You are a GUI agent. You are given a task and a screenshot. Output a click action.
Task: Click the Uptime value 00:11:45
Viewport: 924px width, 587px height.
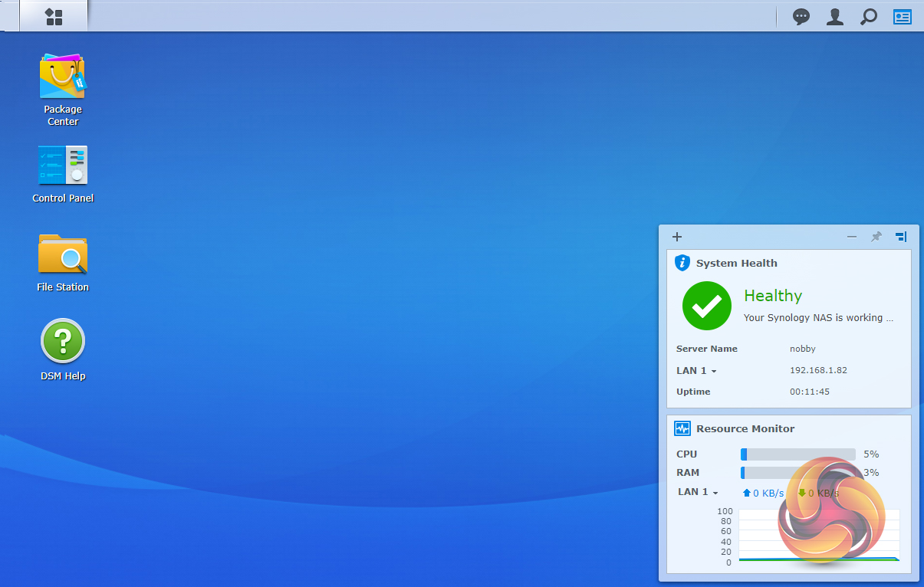click(810, 392)
